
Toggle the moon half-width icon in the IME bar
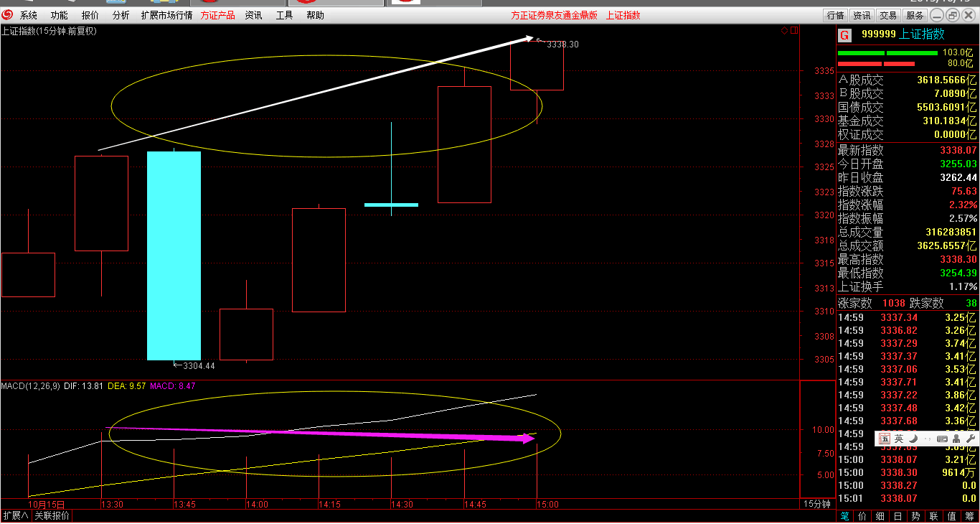pyautogui.click(x=913, y=439)
